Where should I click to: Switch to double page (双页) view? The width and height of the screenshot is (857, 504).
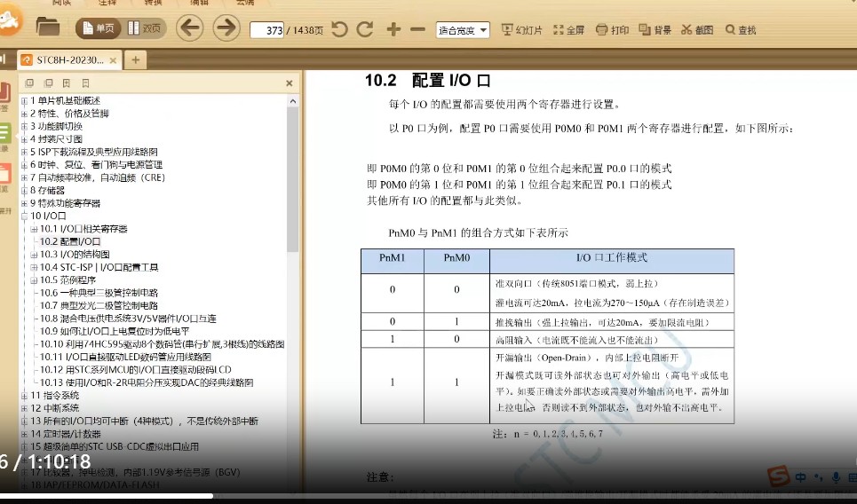click(144, 28)
